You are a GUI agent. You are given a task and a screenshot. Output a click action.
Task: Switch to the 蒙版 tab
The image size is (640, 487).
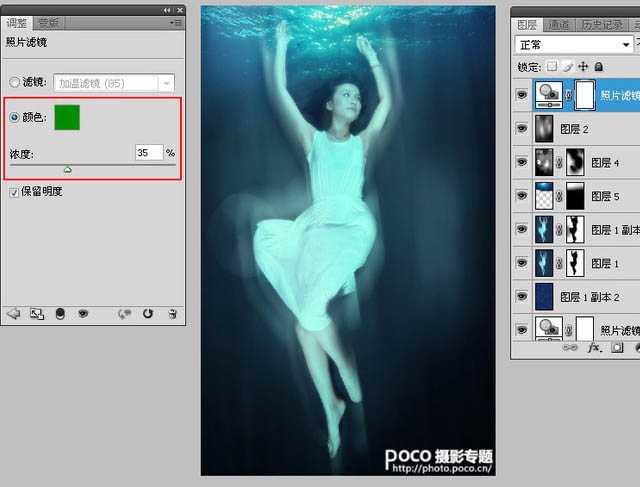pyautogui.click(x=48, y=22)
